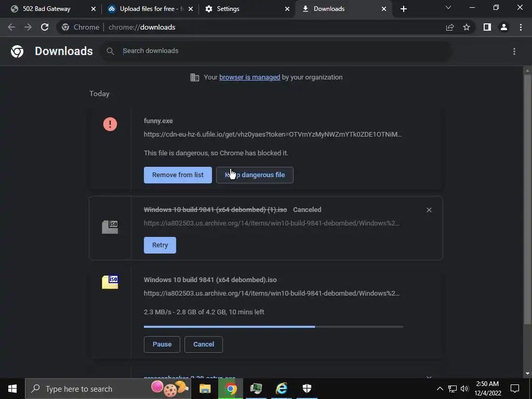The image size is (532, 399).
Task: Open the Windows Start menu
Action: pos(12,389)
